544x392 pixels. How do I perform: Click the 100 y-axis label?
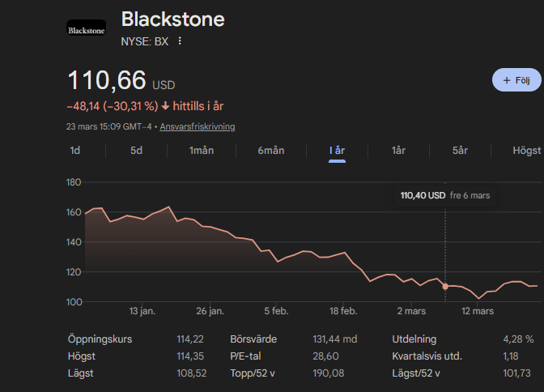coord(74,302)
